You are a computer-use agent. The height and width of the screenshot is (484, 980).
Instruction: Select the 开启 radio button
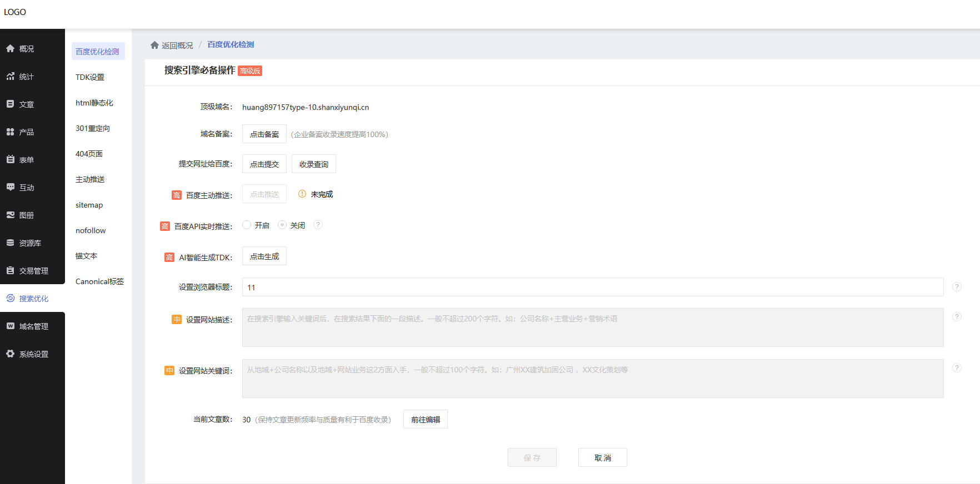[247, 225]
